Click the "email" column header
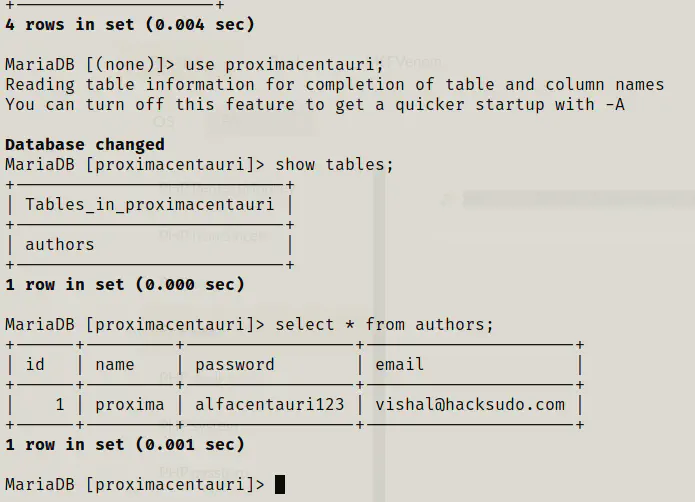This screenshot has width=695, height=502. click(400, 365)
